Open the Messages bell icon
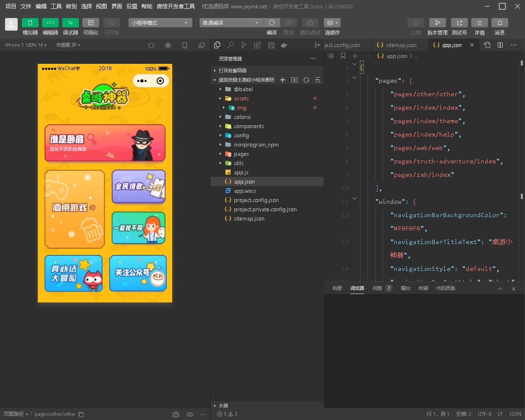Image resolution: width=525 pixels, height=420 pixels. tap(500, 23)
